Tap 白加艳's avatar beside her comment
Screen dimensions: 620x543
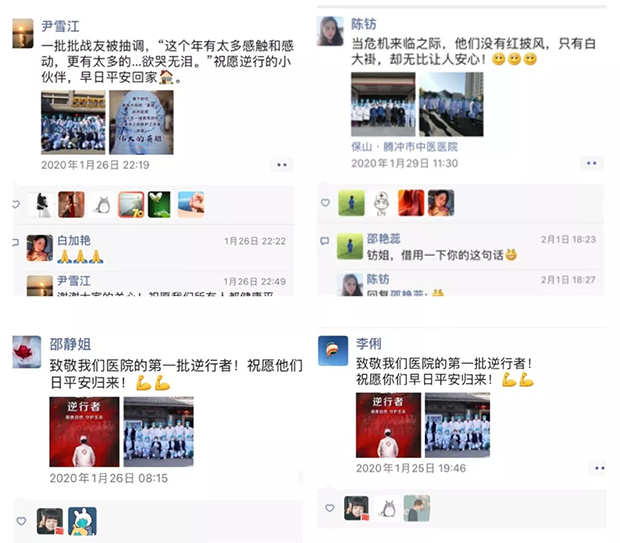[40, 248]
